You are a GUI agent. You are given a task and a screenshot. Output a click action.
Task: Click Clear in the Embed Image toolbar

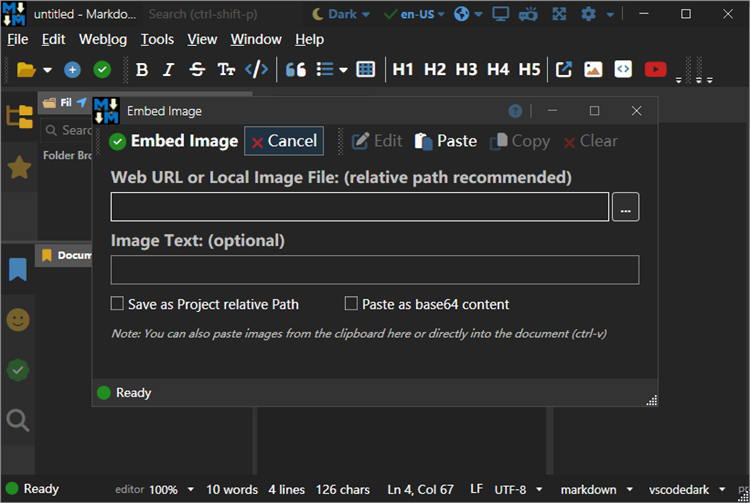(x=591, y=141)
